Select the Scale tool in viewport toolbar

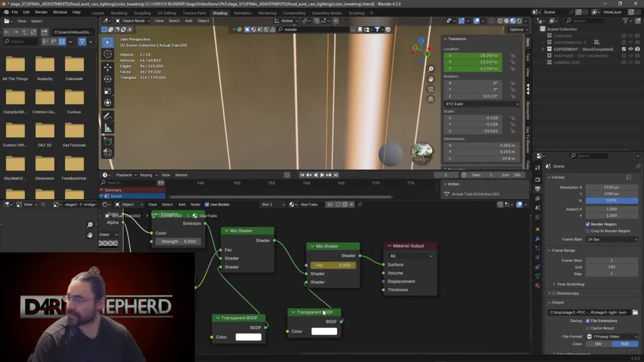click(x=108, y=91)
